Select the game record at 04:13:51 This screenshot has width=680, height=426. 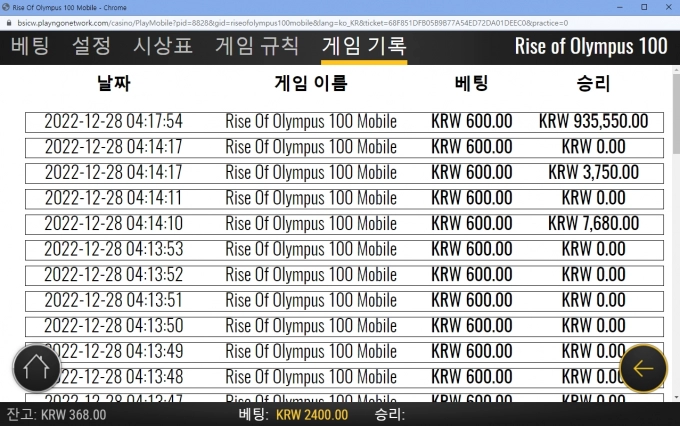click(x=344, y=300)
